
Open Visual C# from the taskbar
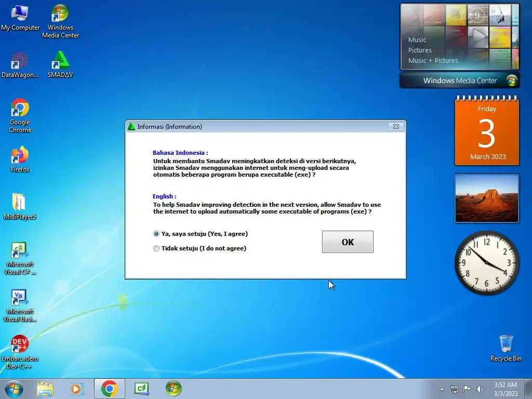click(141, 389)
